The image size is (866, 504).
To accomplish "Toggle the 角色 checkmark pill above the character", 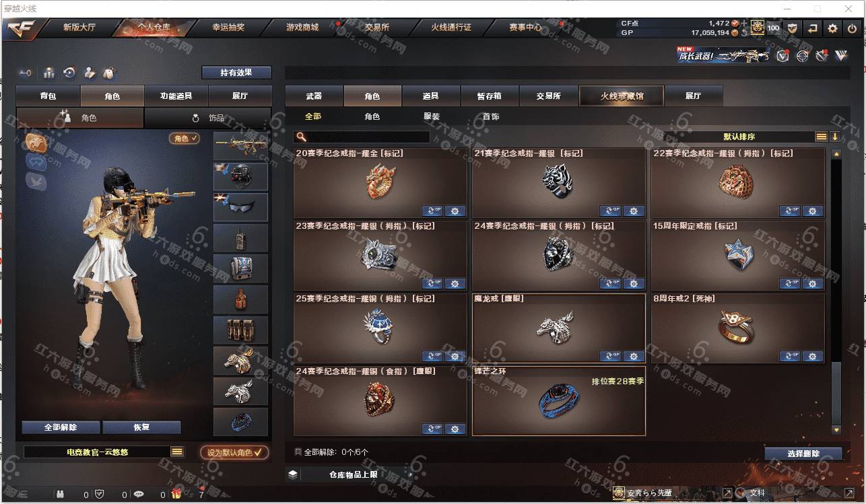I will tap(185, 138).
